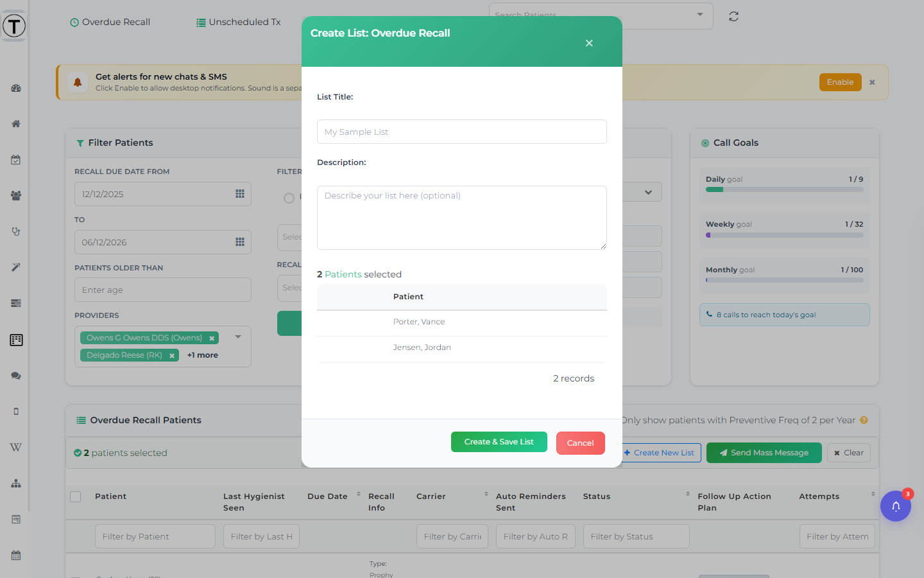Click the Create New List button
Image resolution: width=924 pixels, height=578 pixels.
click(x=659, y=453)
